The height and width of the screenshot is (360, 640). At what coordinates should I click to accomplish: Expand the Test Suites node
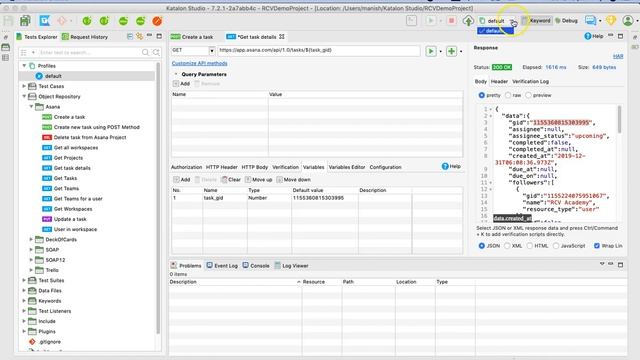(x=24, y=280)
